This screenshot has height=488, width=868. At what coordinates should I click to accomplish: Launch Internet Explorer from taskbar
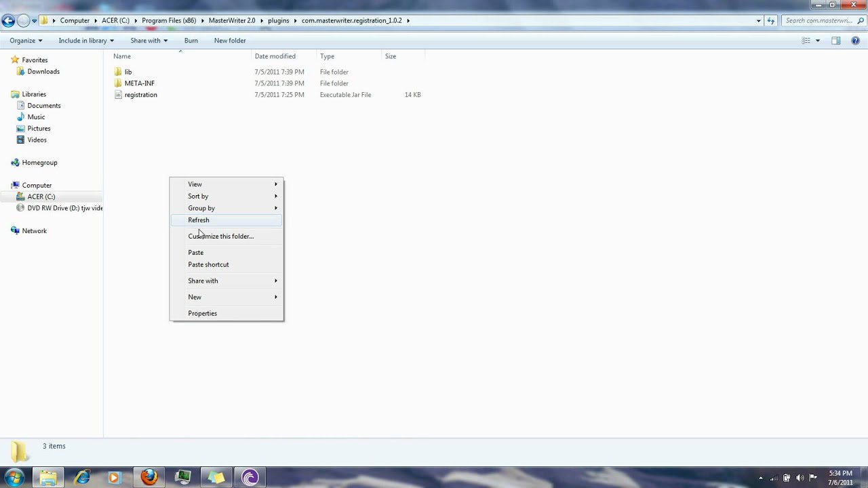[x=82, y=478]
